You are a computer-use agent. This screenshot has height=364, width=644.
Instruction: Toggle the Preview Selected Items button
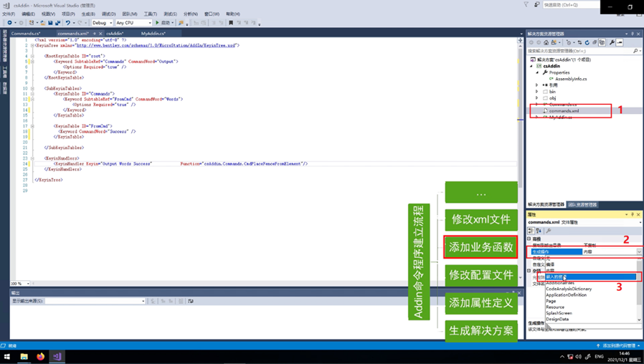620,42
